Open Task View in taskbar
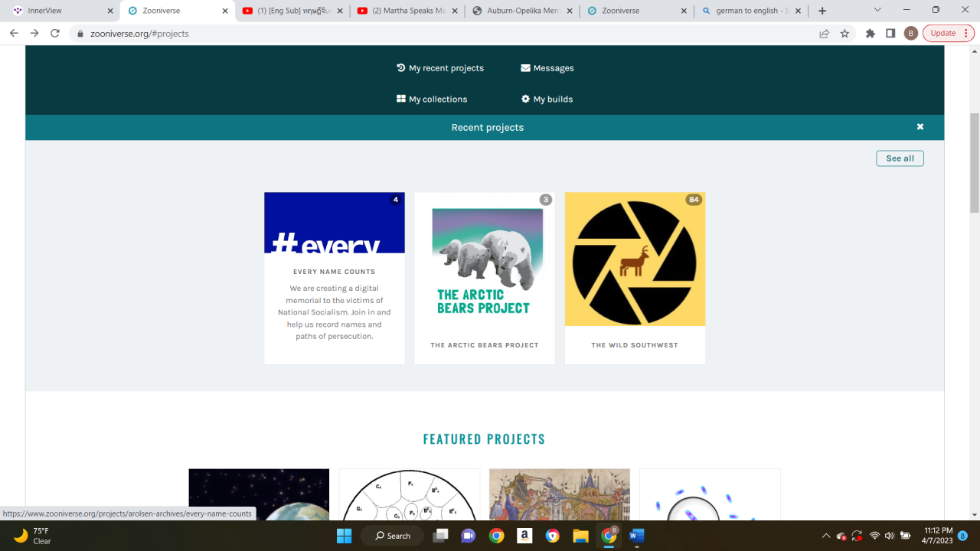Image resolution: width=980 pixels, height=551 pixels. [440, 536]
